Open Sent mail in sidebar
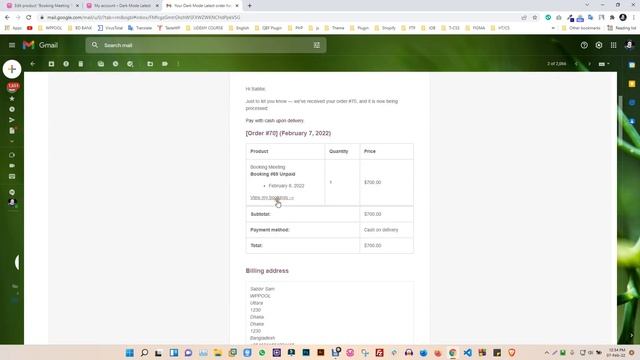 [x=12, y=120]
